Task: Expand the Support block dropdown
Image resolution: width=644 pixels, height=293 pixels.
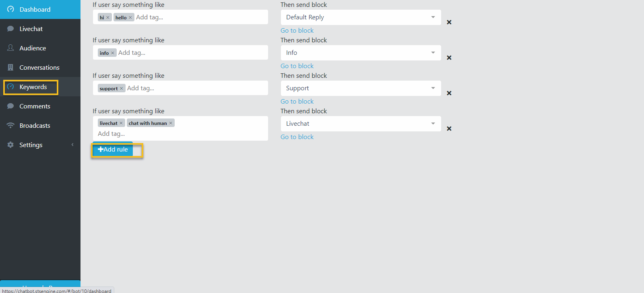Action: 361,88
